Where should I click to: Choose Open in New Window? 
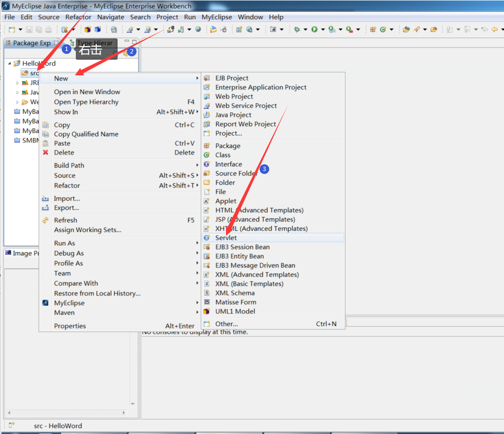tap(120, 92)
